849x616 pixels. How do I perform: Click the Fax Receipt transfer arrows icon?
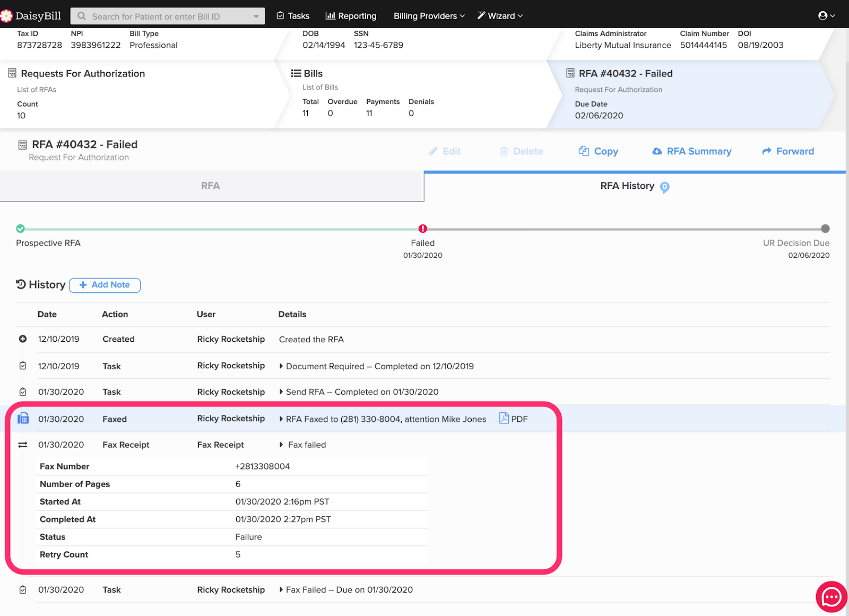click(x=23, y=445)
